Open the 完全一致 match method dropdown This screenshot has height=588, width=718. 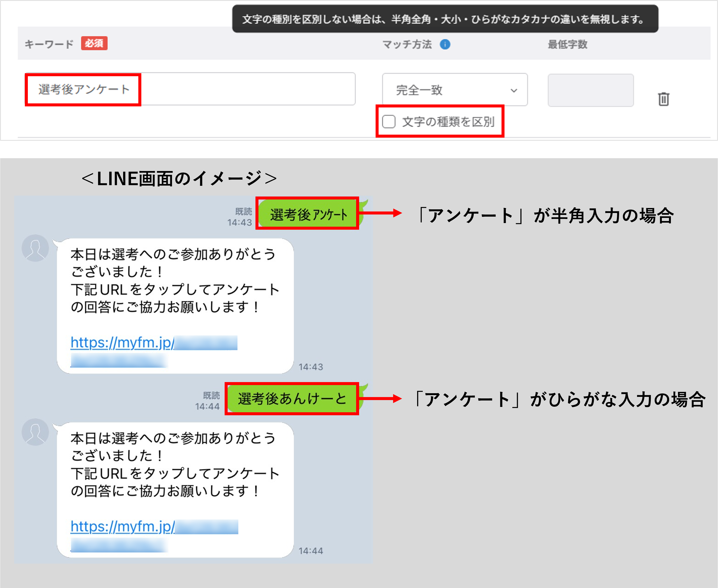454,89
